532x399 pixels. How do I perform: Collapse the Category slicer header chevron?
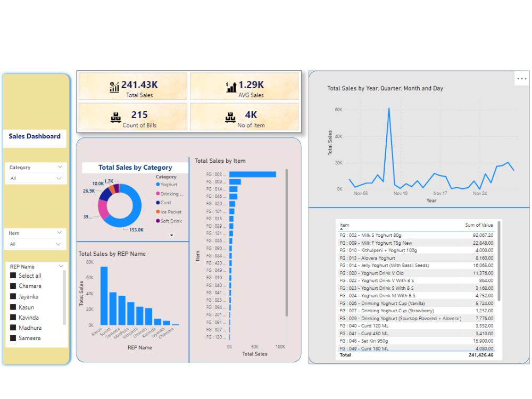pos(60,167)
